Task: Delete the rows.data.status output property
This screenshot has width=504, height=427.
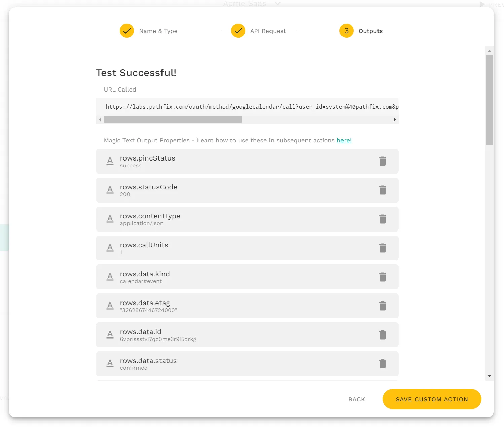Action: (x=383, y=364)
